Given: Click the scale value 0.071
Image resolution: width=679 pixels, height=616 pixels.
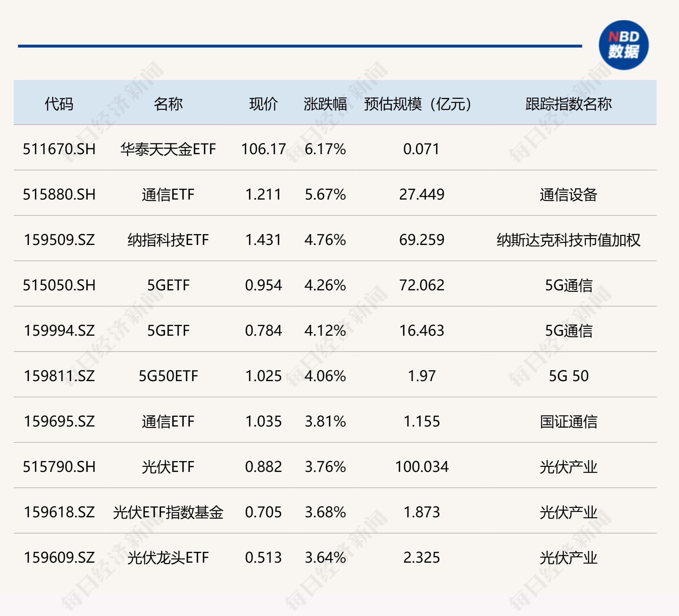Looking at the screenshot, I should click(x=422, y=149).
